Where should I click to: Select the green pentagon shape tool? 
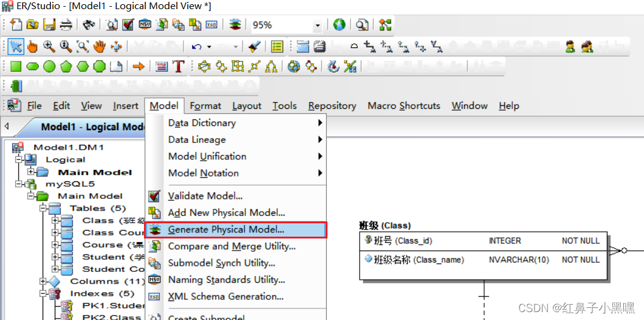click(x=66, y=66)
